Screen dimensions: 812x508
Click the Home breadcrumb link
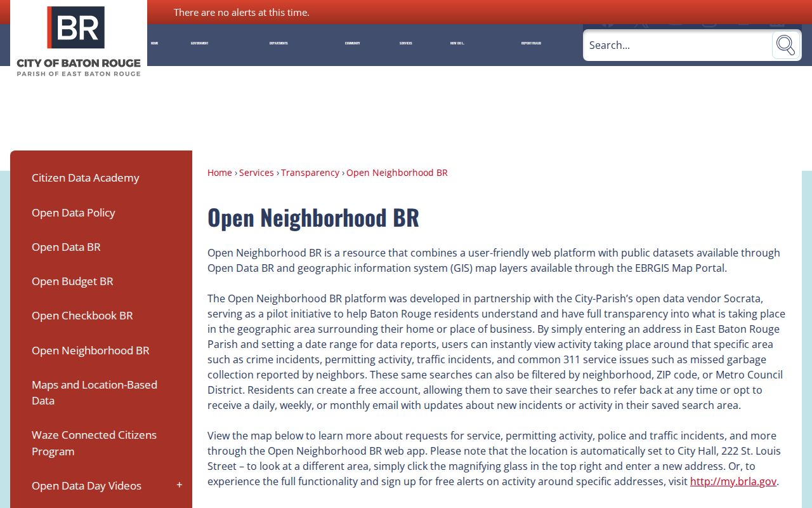219,173
